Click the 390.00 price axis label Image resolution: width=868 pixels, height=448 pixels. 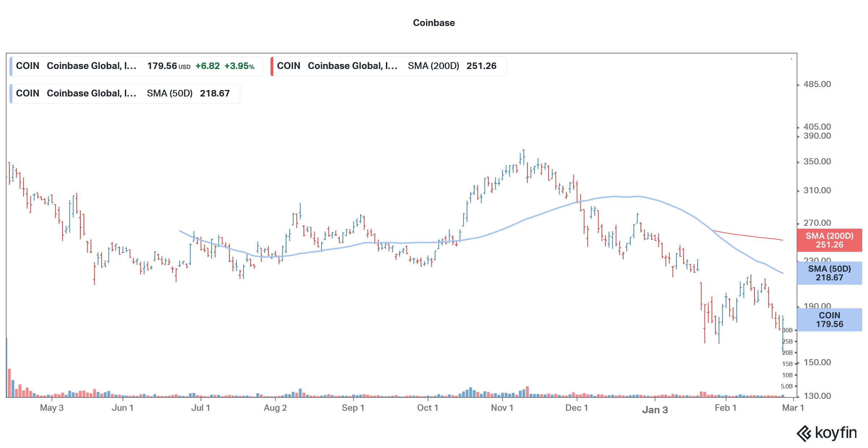click(817, 136)
